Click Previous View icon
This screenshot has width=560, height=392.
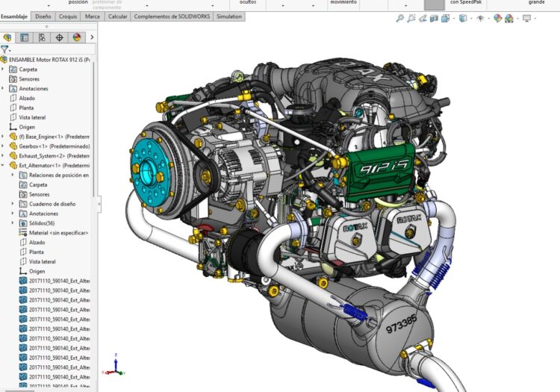pyautogui.click(x=423, y=18)
